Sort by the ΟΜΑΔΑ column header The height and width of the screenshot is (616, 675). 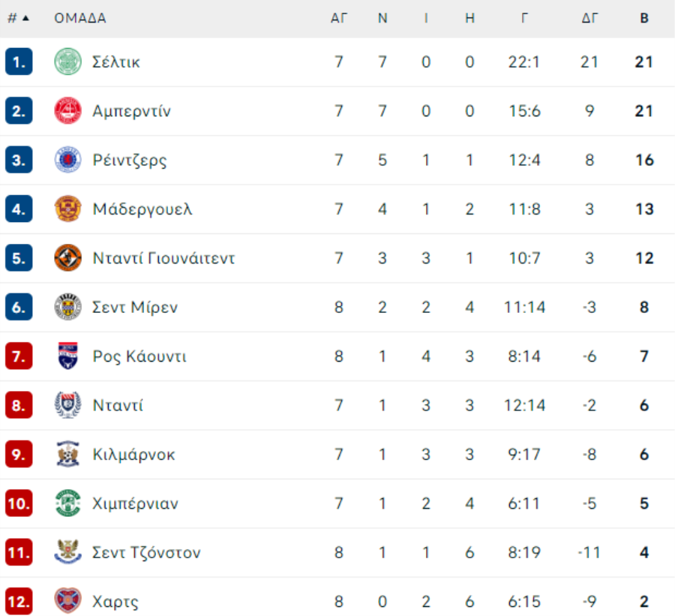[x=80, y=18]
